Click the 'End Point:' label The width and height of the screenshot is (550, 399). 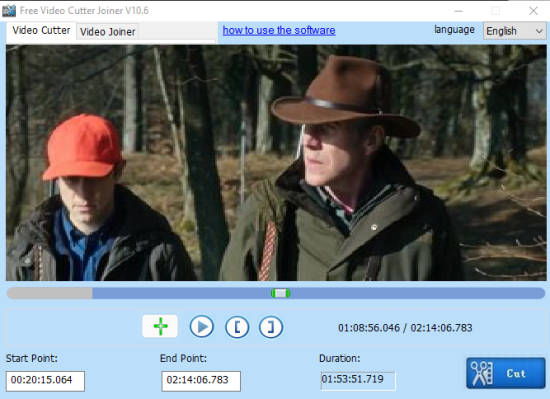183,358
